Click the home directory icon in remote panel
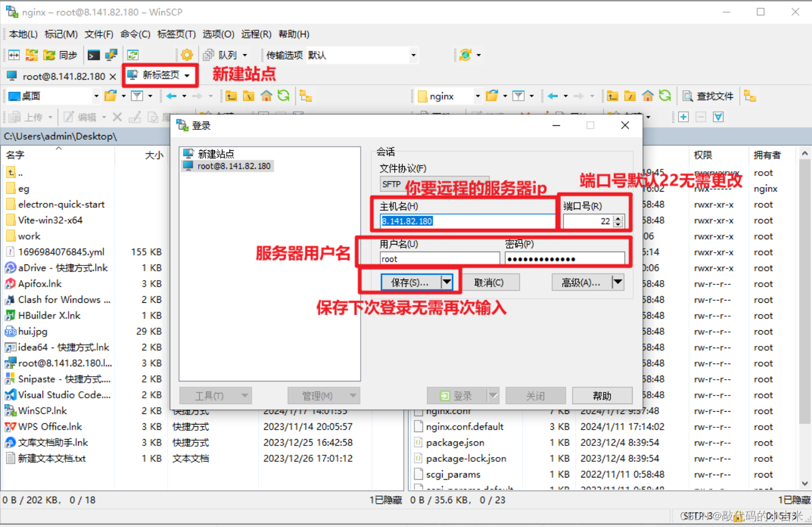This screenshot has height=527, width=812. point(647,96)
